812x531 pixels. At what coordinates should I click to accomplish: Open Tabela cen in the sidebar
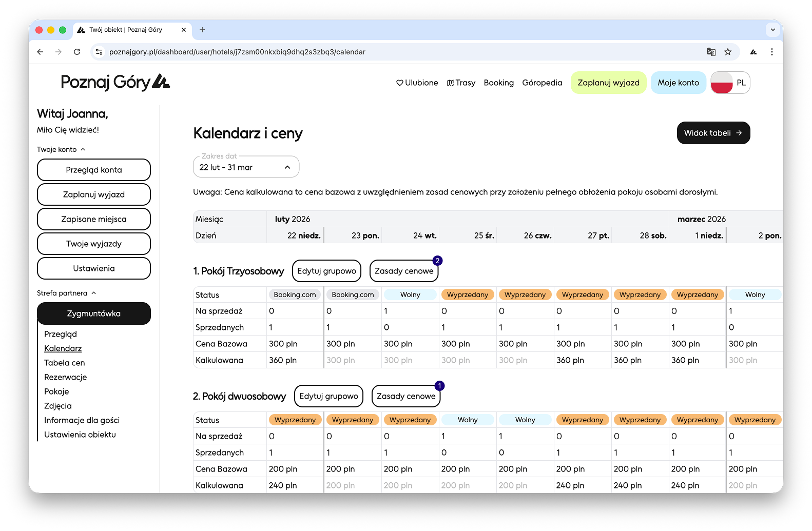(65, 363)
